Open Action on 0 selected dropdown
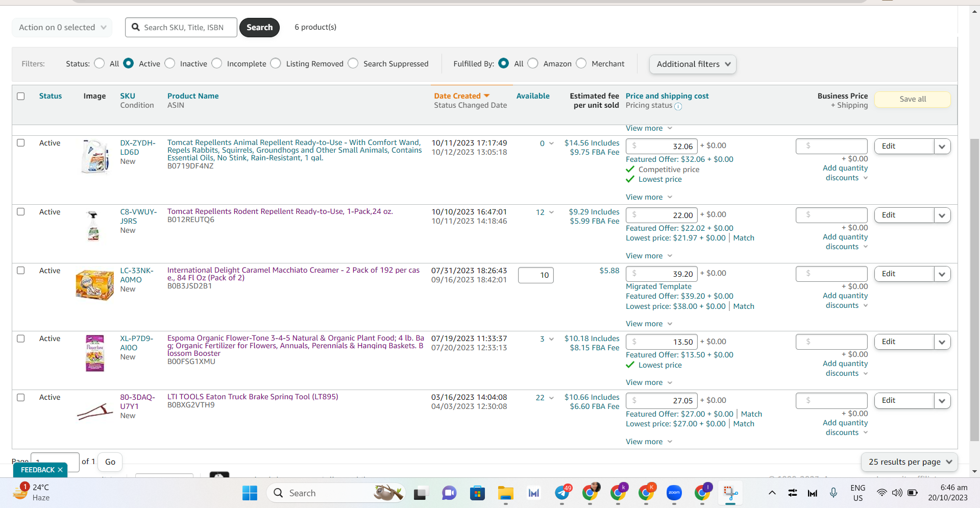 click(x=62, y=27)
